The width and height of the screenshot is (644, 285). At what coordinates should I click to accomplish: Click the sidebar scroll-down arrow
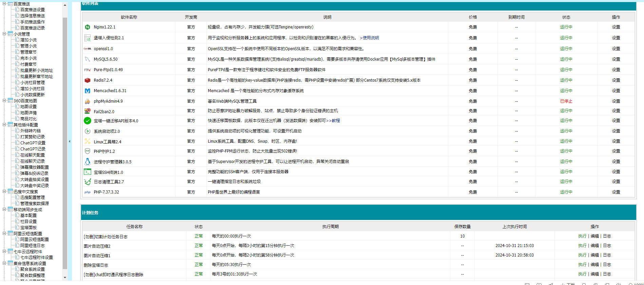point(65,278)
